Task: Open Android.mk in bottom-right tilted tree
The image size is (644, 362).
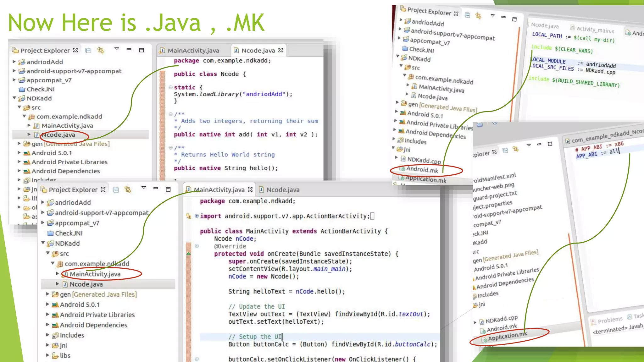Action: coord(502,328)
